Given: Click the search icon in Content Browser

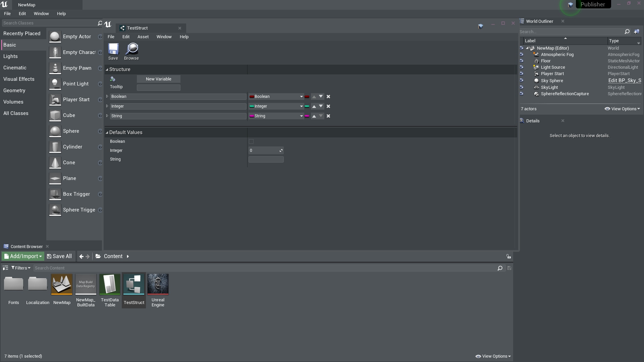Looking at the screenshot, I should 500,268.
